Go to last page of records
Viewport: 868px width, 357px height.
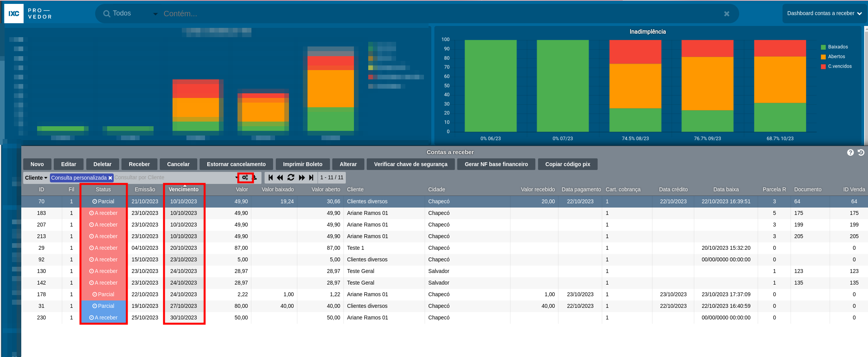coord(311,178)
